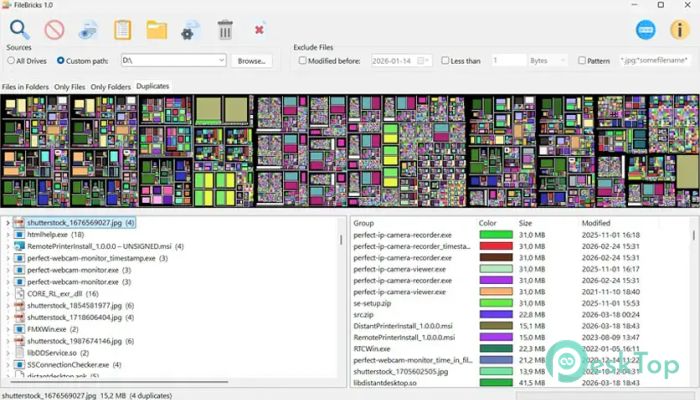700x400 pixels.
Task: Click the yellow folder toolbar icon
Action: pyautogui.click(x=157, y=30)
